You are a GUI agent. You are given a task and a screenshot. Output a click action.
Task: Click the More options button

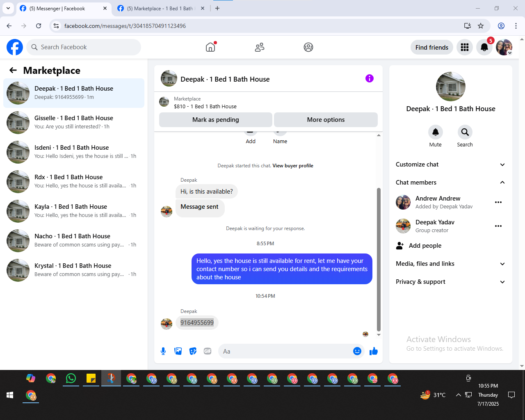pyautogui.click(x=326, y=120)
